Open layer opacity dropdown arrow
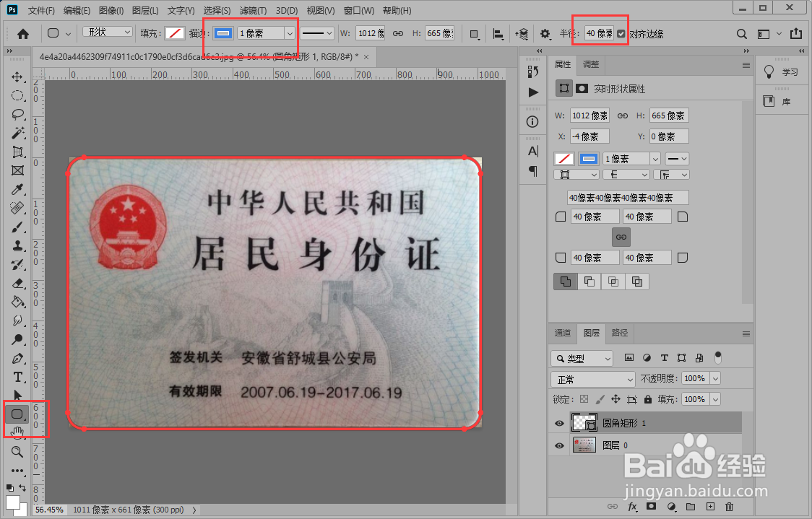The width and height of the screenshot is (812, 519). tap(715, 379)
